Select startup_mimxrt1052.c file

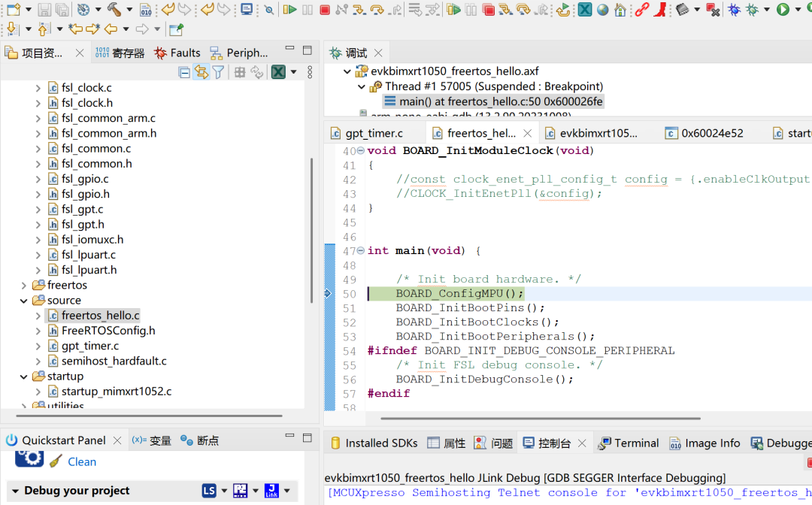(x=117, y=392)
